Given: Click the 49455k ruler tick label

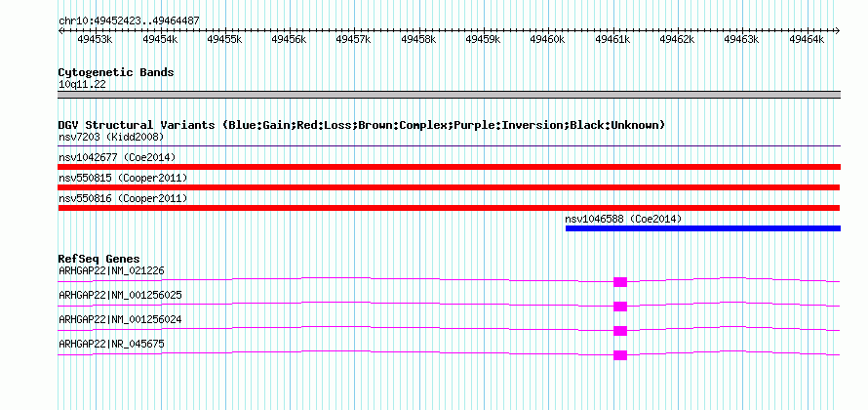Looking at the screenshot, I should click(x=224, y=39).
